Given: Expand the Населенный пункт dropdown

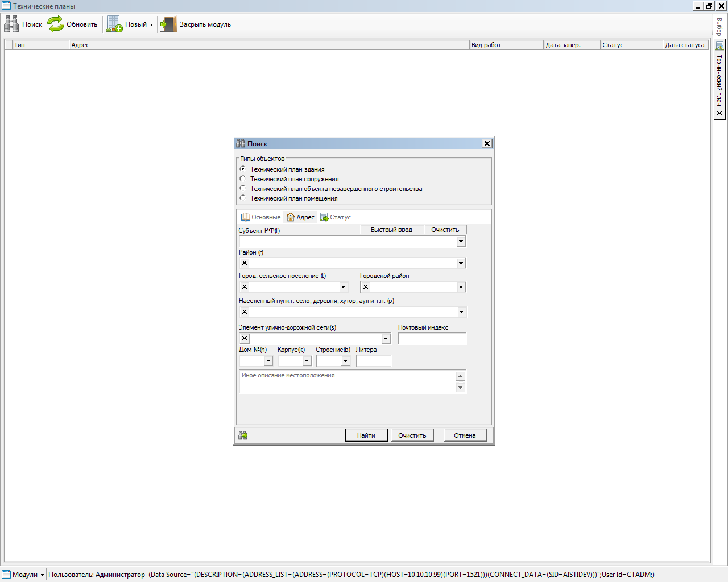Looking at the screenshot, I should pos(461,312).
